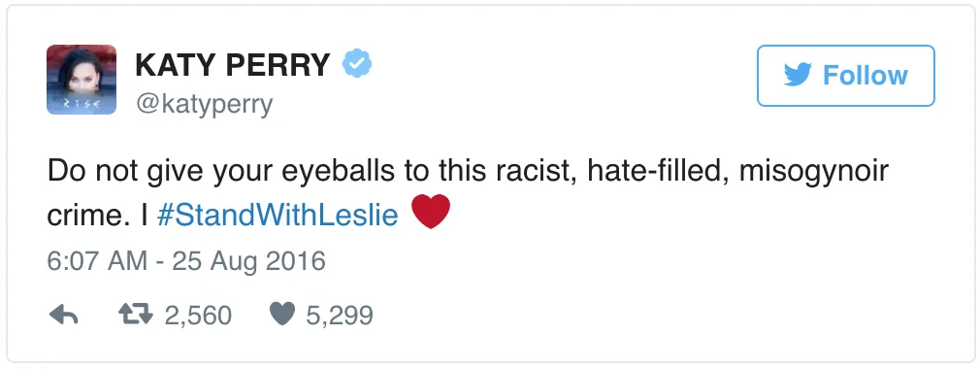Click the Twitter bird icon in Follow button

point(799,76)
